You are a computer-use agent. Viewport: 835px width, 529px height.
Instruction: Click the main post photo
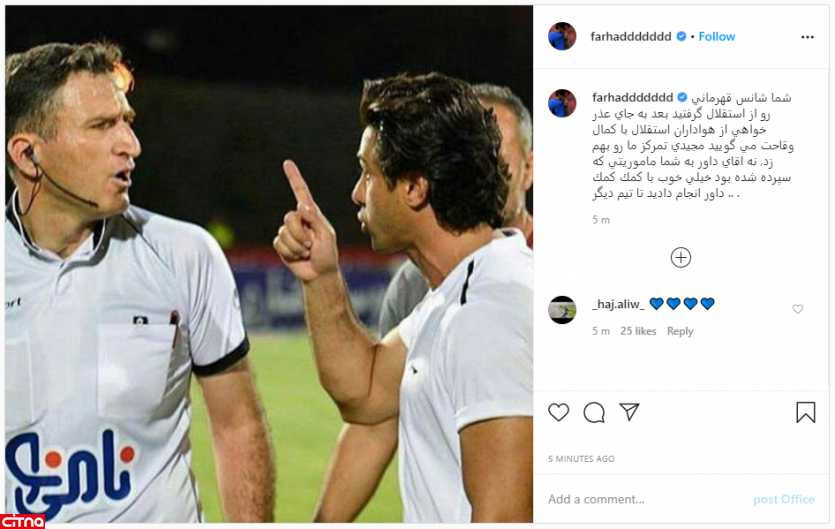pyautogui.click(x=269, y=264)
